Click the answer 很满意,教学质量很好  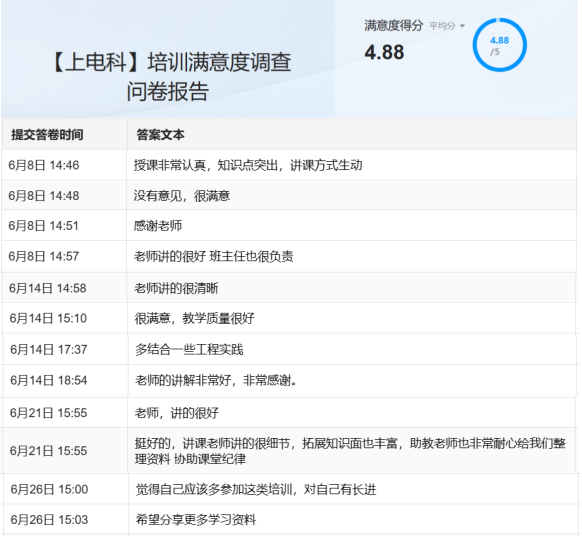coord(194,318)
